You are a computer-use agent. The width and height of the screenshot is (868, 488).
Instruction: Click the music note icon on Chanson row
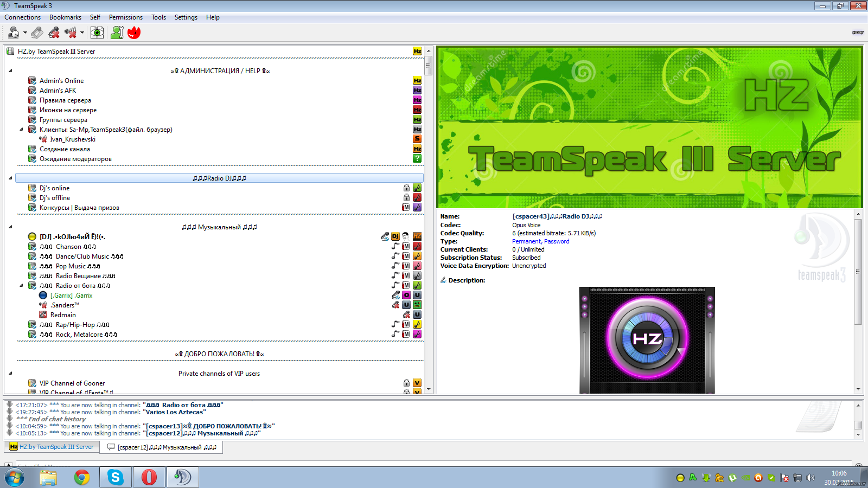(x=395, y=247)
